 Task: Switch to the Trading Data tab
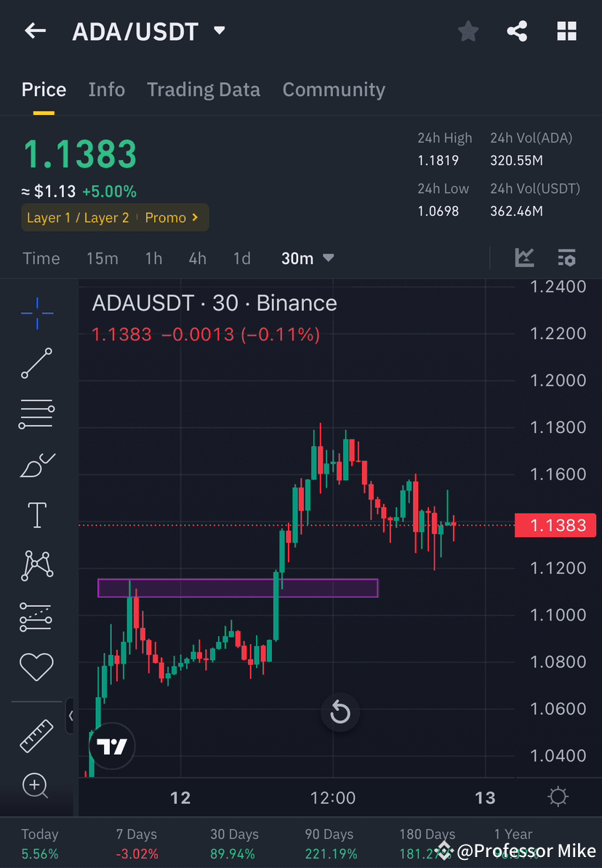point(204,89)
